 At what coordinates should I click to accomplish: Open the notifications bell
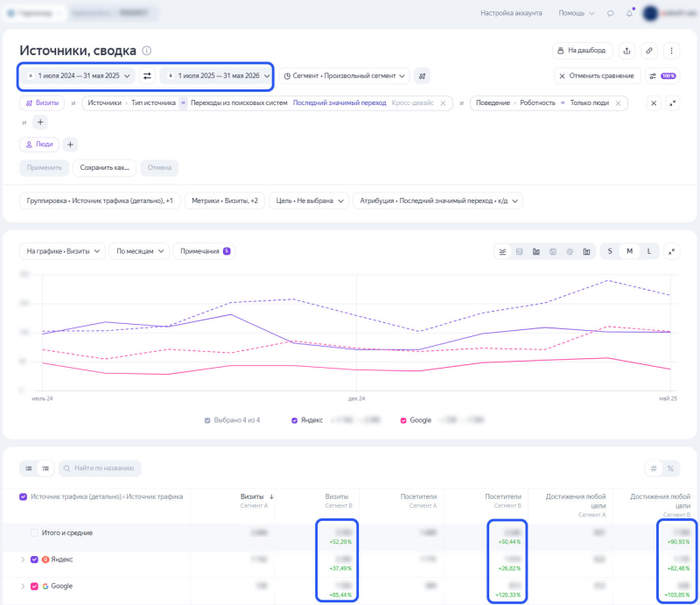pos(629,13)
